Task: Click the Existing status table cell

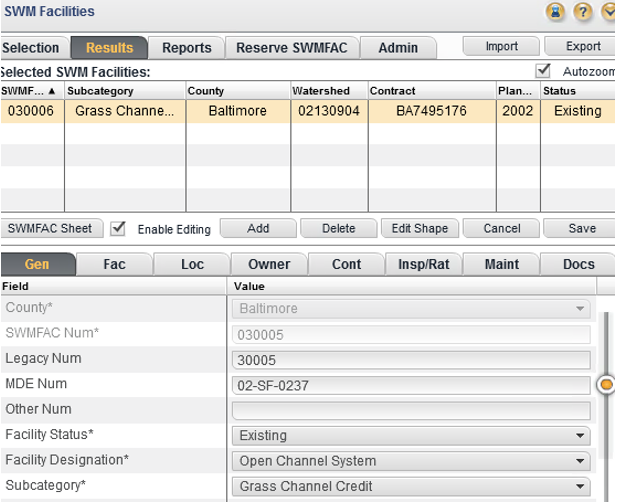Action: coord(578,111)
